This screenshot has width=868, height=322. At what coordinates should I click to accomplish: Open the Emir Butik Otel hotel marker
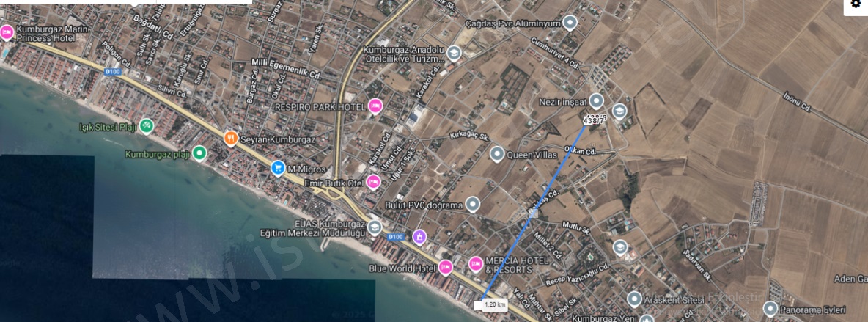(x=374, y=181)
